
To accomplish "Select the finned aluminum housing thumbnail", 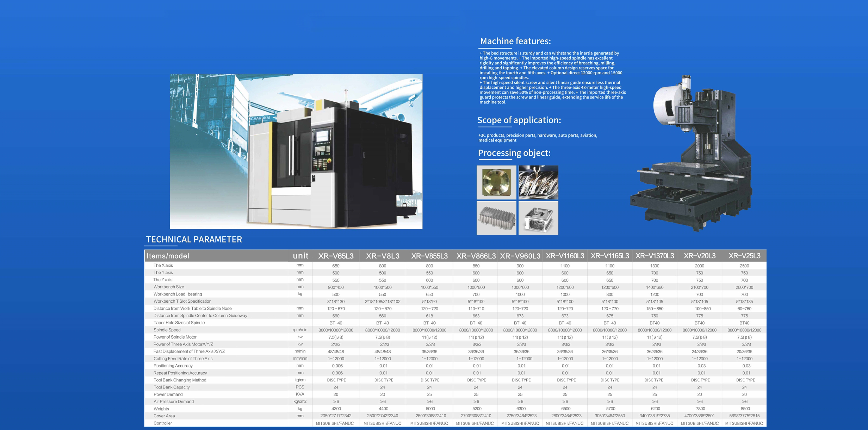I will tap(496, 218).
